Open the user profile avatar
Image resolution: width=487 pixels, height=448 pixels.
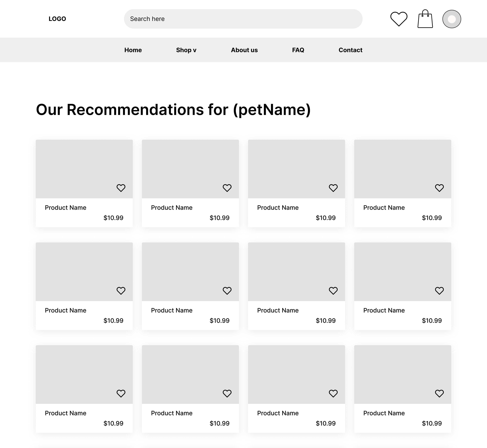click(452, 19)
